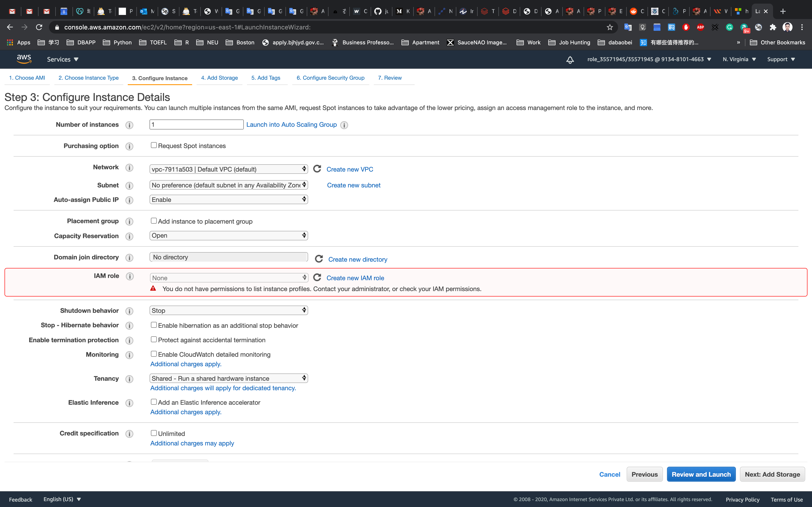Click the info icon for Launch into Auto Scaling Group
Image resolution: width=812 pixels, height=507 pixels.
[344, 125]
